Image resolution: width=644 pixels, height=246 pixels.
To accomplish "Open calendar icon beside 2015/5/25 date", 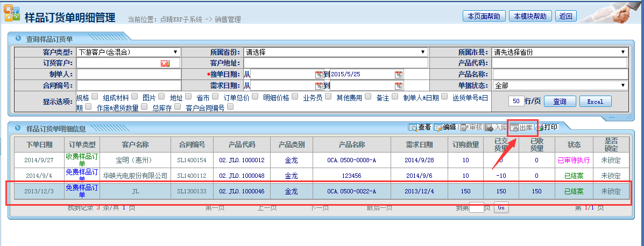I will 398,75.
